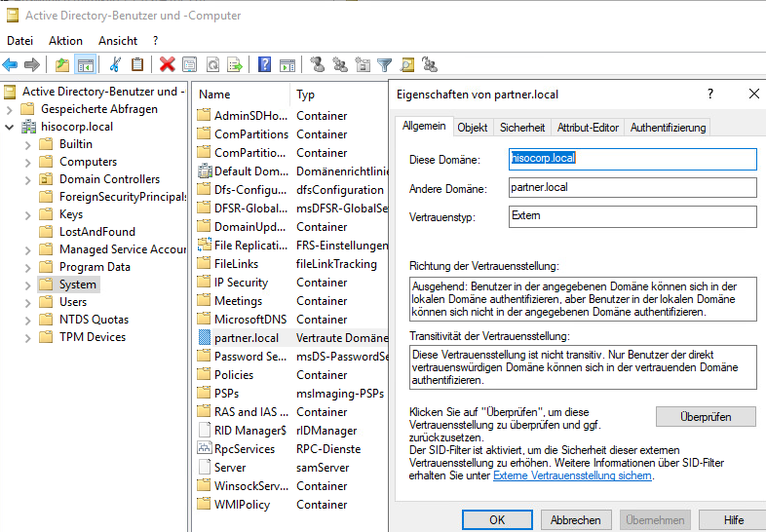Open the Properties toolbar icon
This screenshot has width=766, height=532.
189,64
